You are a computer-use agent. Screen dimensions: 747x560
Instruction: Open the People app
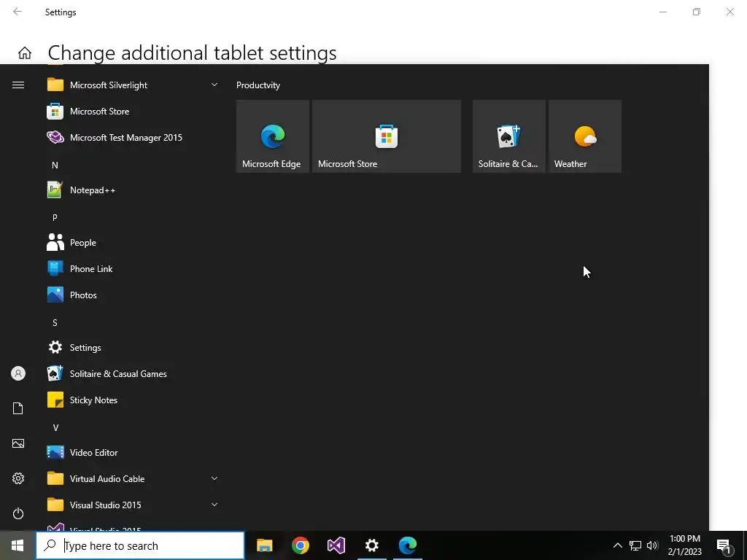pos(133,242)
